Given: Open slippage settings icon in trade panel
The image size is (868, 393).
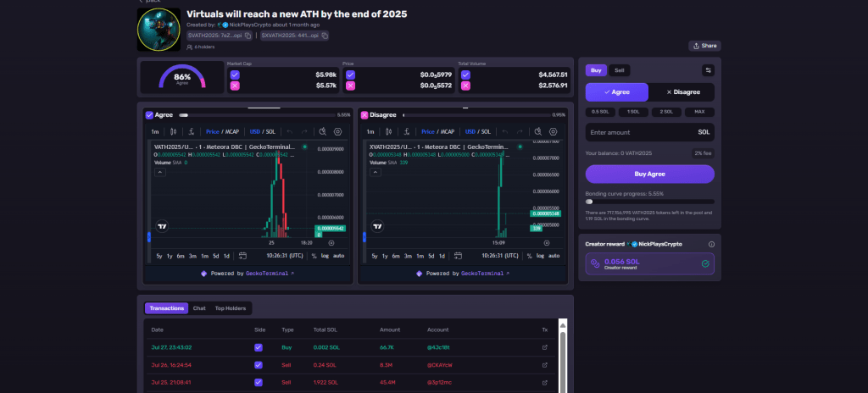Looking at the screenshot, I should click(708, 70).
